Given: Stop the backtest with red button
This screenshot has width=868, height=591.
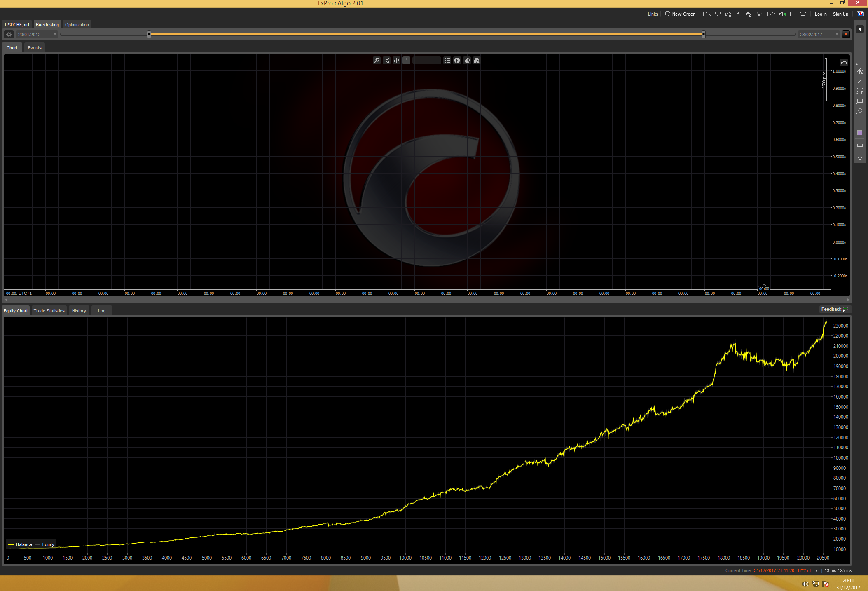Looking at the screenshot, I should [x=846, y=35].
